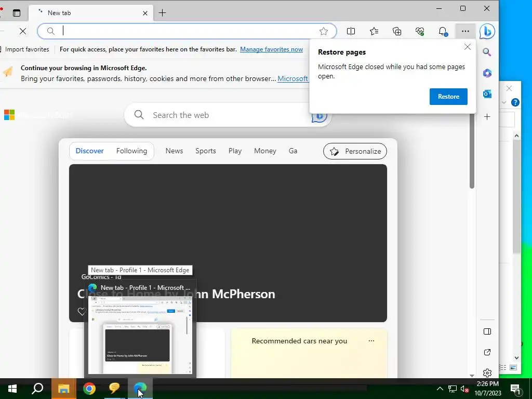The height and width of the screenshot is (399, 532).
Task: Open Outlook sidebar icon
Action: (487, 94)
